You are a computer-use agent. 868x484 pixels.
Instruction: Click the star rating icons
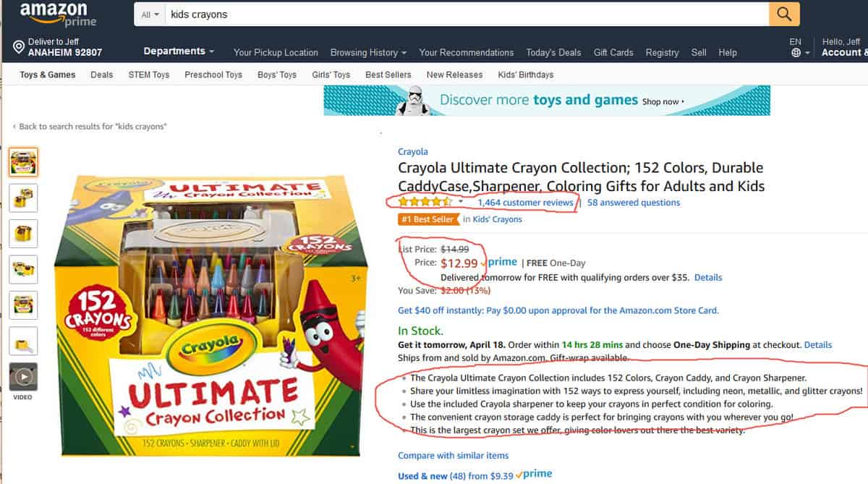pos(425,203)
